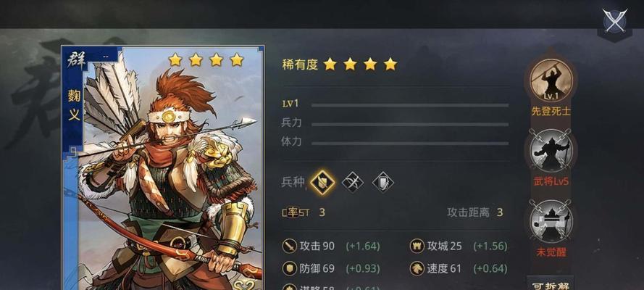644x290 pixels.
Task: Close the panel via crossed swords icon
Action: 615,20
